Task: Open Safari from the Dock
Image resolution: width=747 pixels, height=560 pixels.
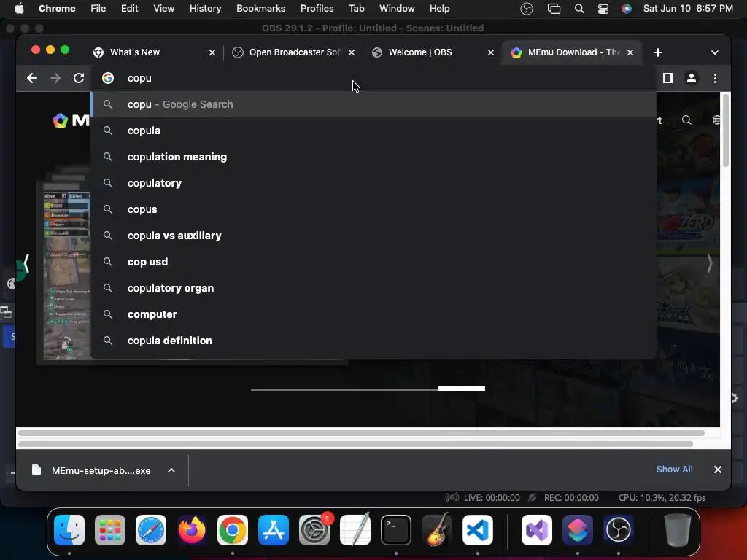Action: tap(151, 529)
